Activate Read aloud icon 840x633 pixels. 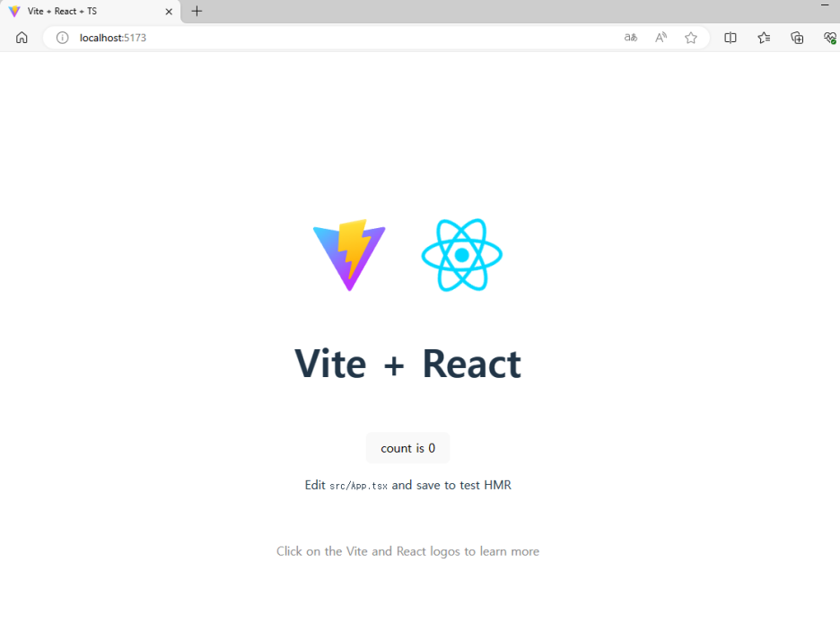tap(661, 38)
